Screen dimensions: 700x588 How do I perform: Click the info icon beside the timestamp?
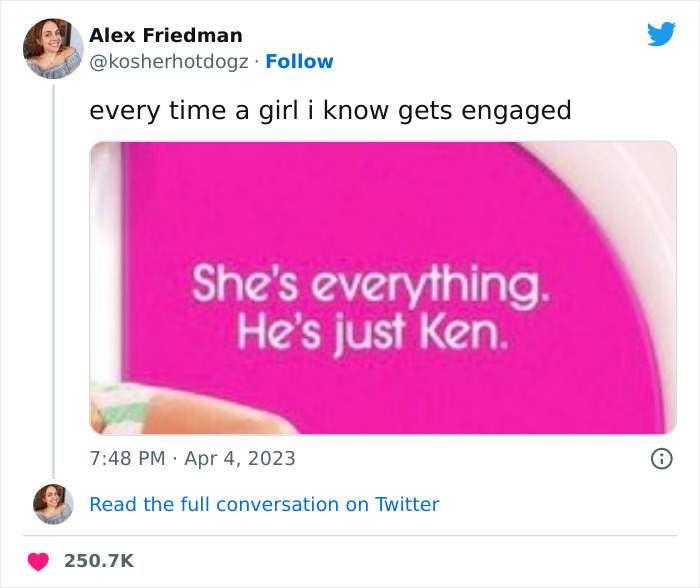(660, 459)
